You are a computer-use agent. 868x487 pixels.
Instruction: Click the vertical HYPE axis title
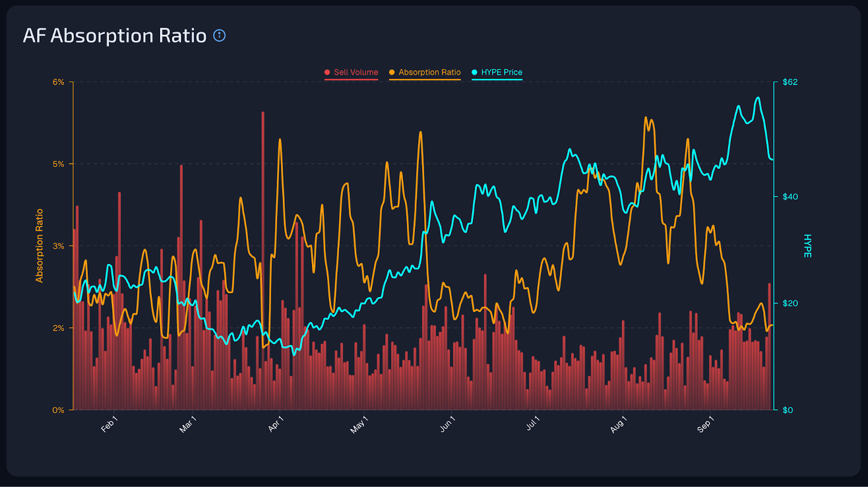807,246
